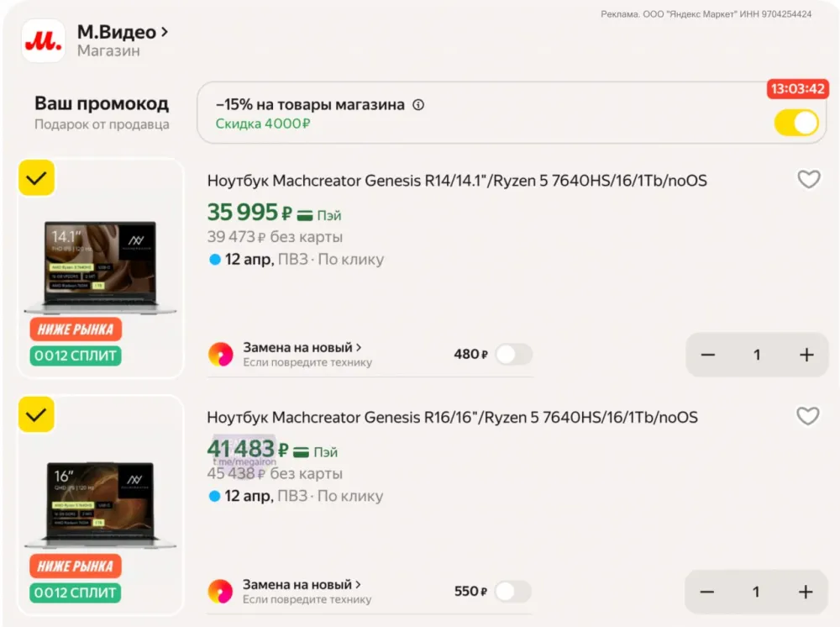Open Machcreator Genesis R14 product title link
This screenshot has width=840, height=627.
(x=456, y=181)
